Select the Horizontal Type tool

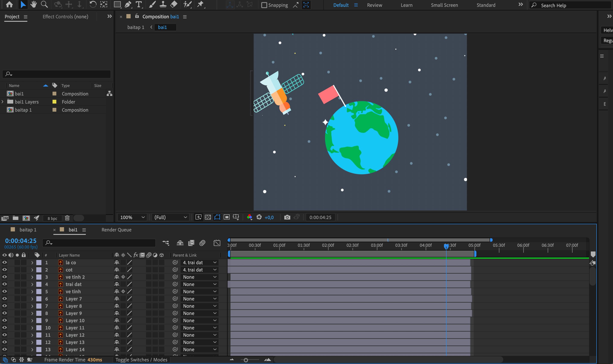pyautogui.click(x=139, y=4)
